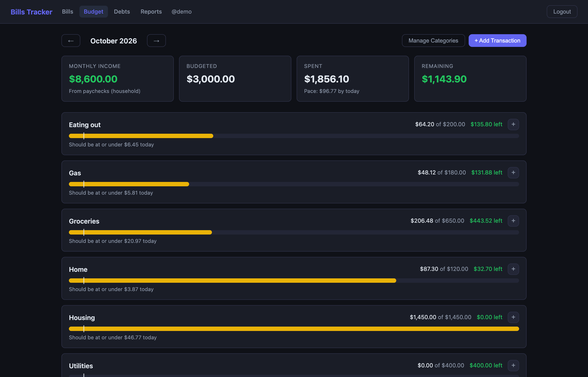Click the $1,856.10 spent amount
This screenshot has height=377, width=588.
tap(327, 79)
